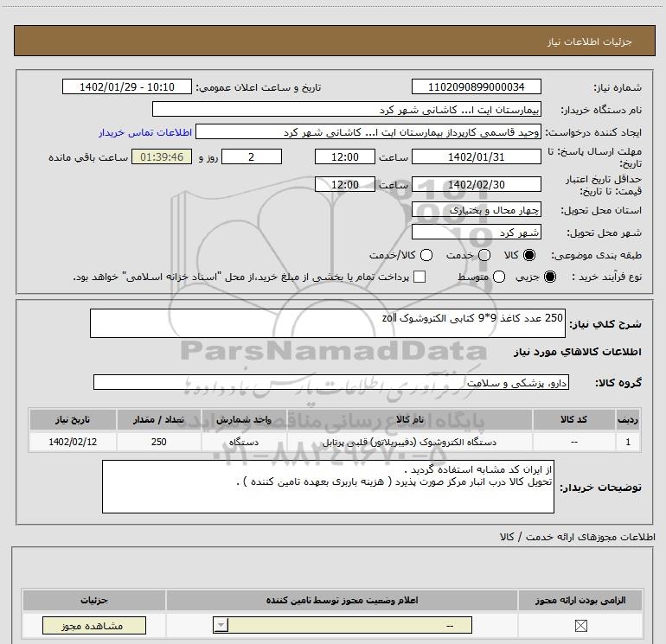
Task: Click the ردیف column header
Action: point(628,419)
